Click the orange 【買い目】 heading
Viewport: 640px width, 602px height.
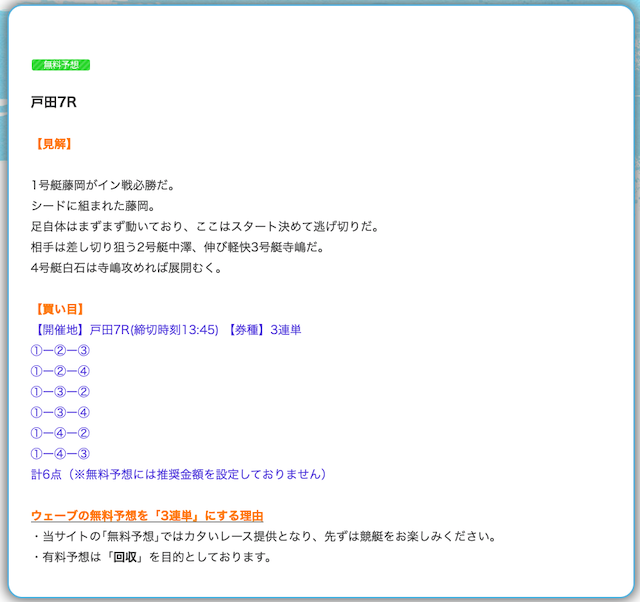(60, 309)
